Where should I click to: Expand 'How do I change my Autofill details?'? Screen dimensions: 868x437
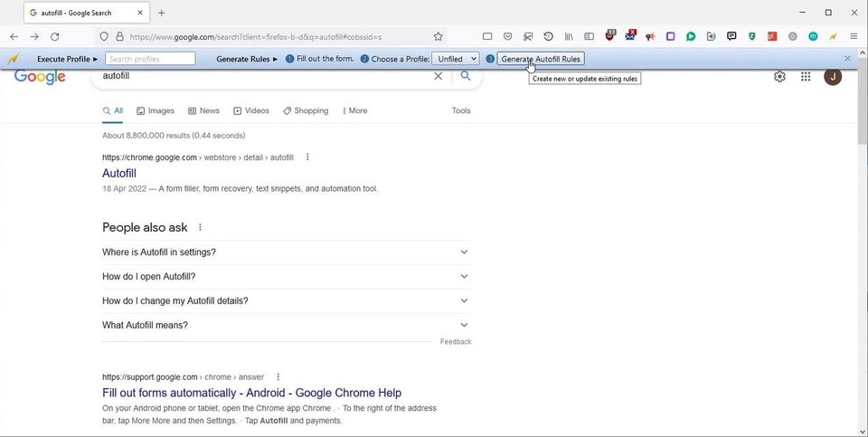tap(287, 300)
